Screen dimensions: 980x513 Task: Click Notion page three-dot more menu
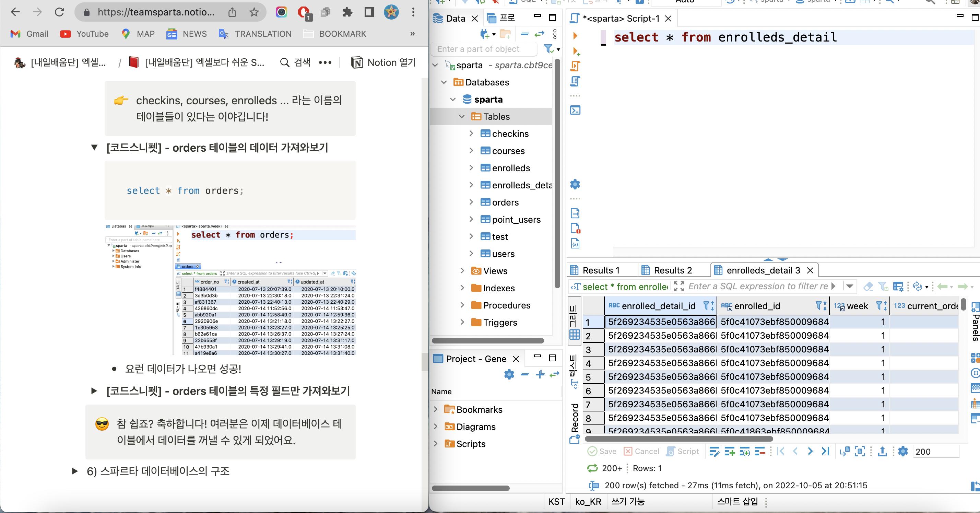click(x=325, y=62)
